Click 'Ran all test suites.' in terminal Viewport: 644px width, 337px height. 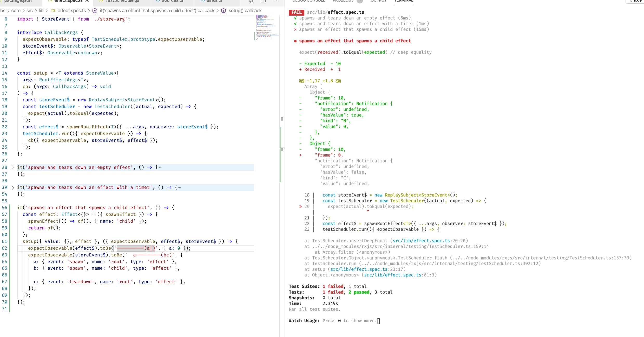(315, 309)
